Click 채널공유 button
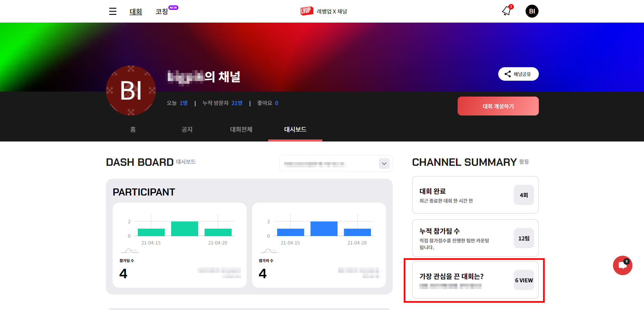Image resolution: width=644 pixels, height=310 pixels. (518, 74)
